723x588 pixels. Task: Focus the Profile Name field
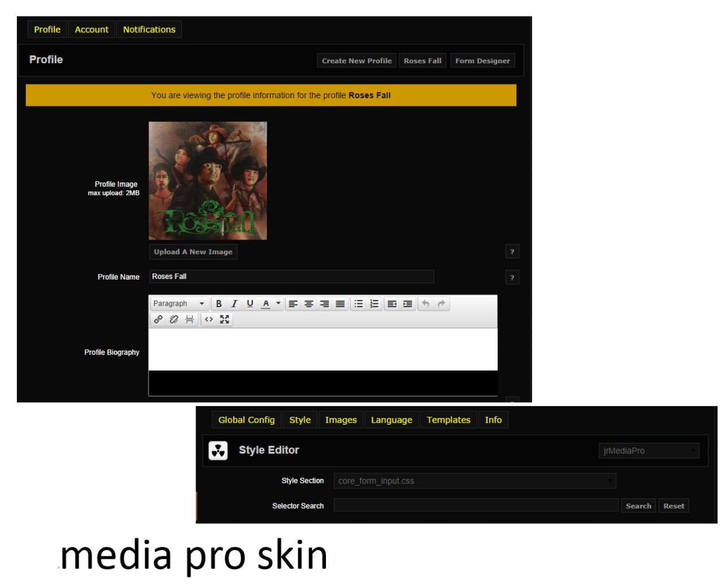coord(291,277)
